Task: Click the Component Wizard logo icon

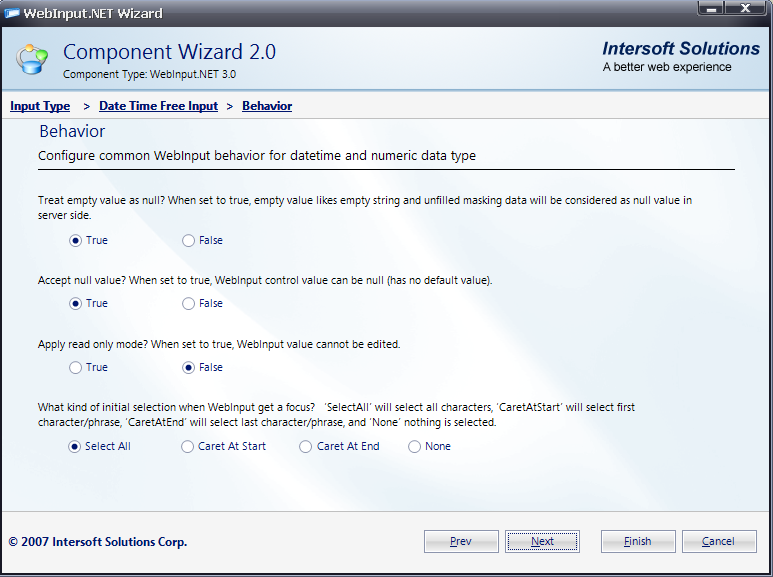Action: click(x=32, y=59)
